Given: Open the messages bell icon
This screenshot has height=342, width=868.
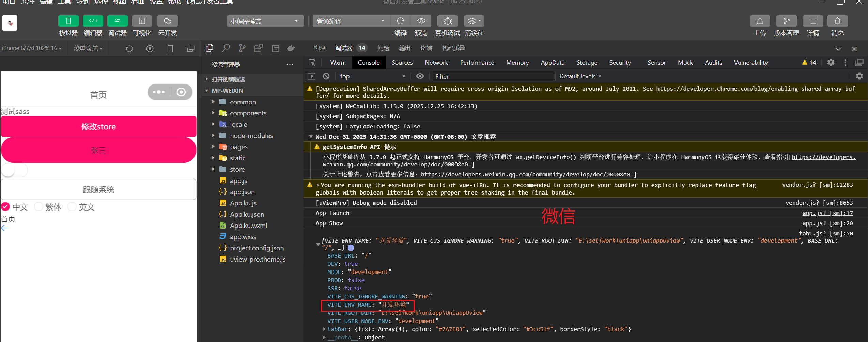Looking at the screenshot, I should [x=837, y=21].
